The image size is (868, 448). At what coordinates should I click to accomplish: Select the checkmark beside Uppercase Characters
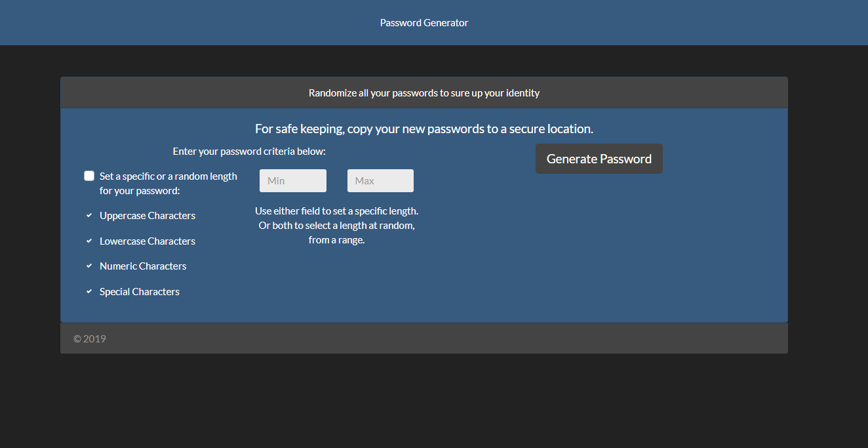[89, 215]
